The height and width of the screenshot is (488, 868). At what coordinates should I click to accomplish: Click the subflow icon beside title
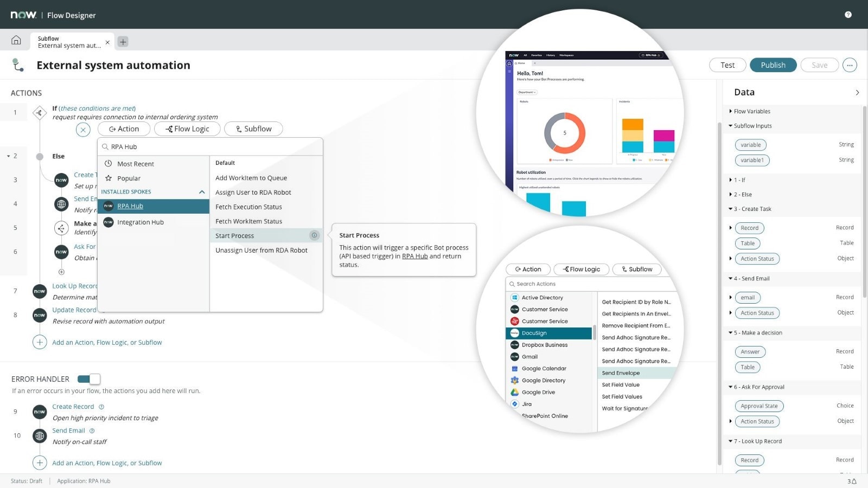(x=18, y=65)
